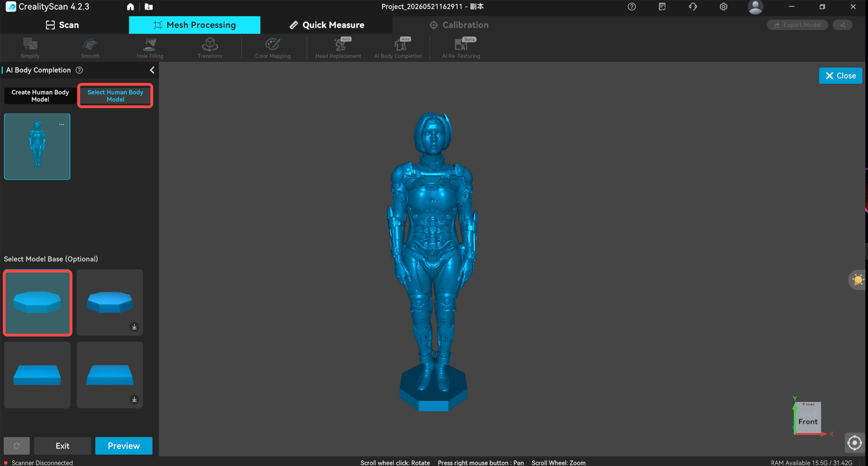Open the support headset icon

point(693,7)
